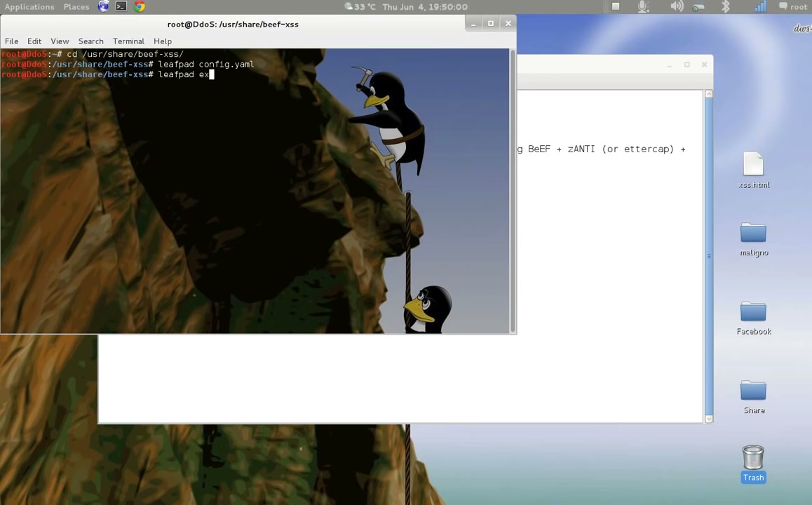Screen dimensions: 812x505
Task: Click text 'BeEF + zANTI (or ettercap)' in Leafpad
Action: coord(601,149)
